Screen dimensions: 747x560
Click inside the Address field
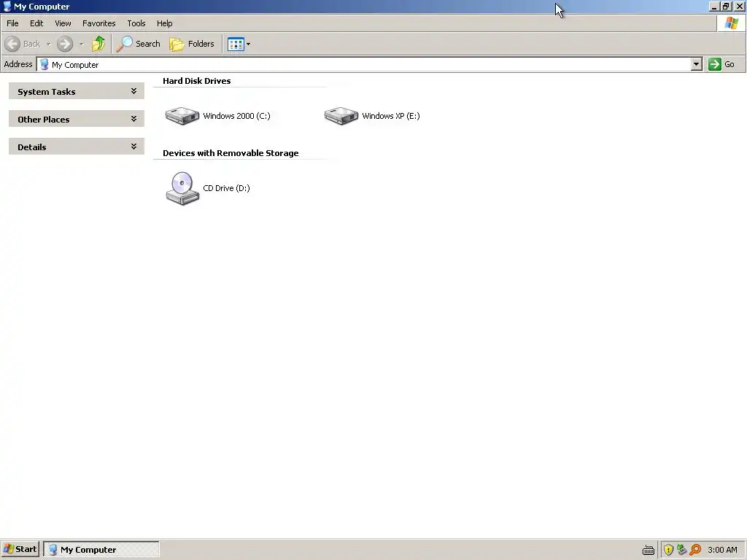click(363, 64)
